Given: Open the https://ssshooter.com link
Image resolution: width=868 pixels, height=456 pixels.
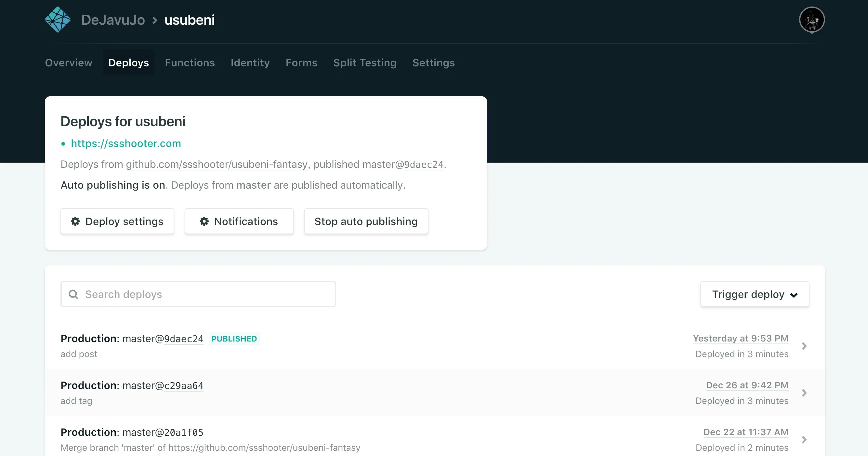Looking at the screenshot, I should tap(126, 143).
